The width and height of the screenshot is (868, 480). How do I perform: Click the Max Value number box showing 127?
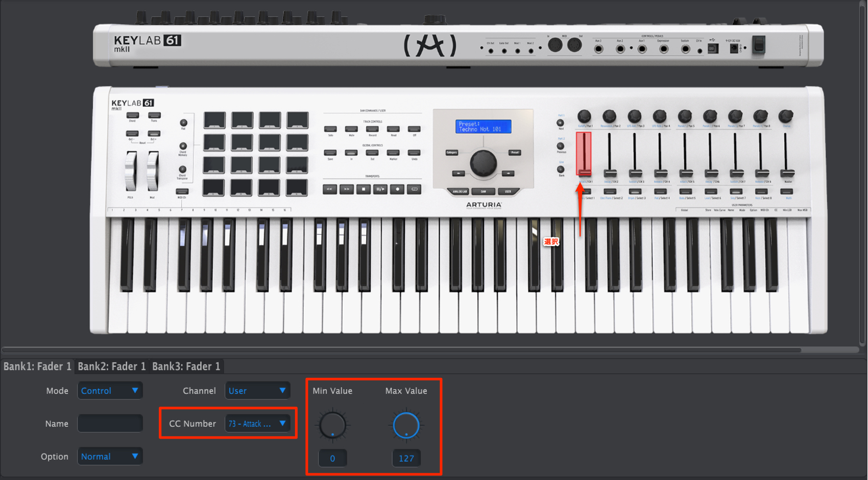point(406,458)
